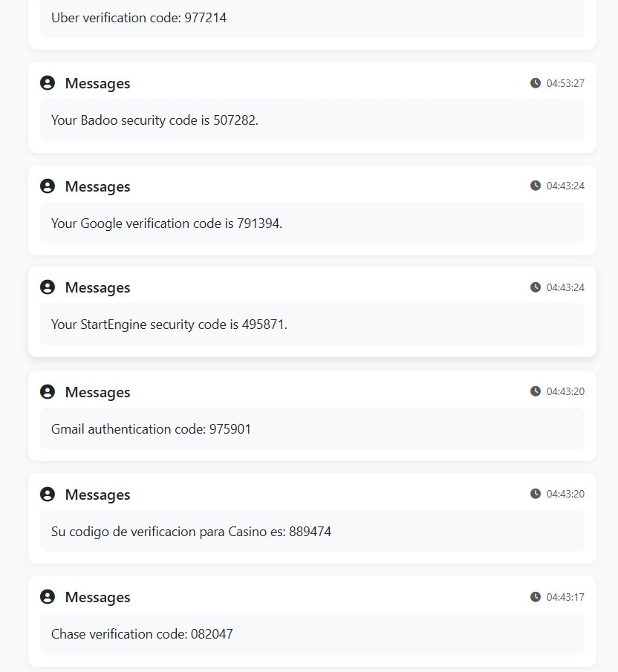Click the user avatar icon on the Casino message card

pos(48,494)
